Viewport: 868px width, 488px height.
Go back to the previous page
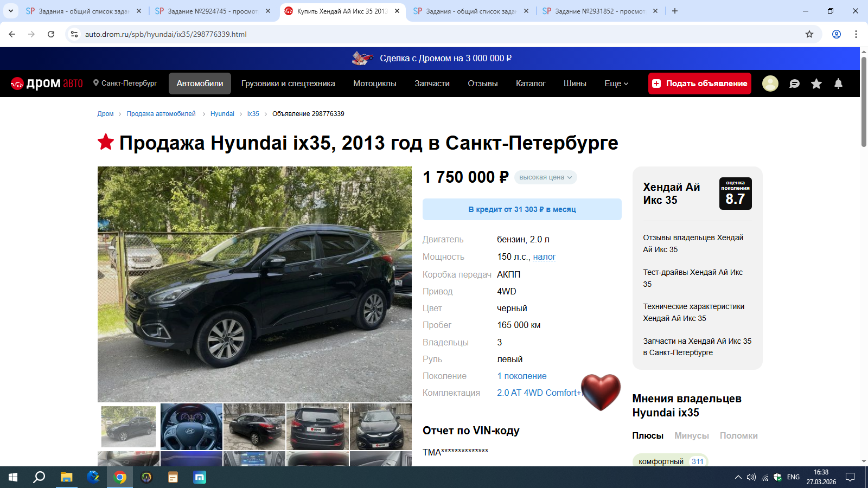(x=12, y=34)
